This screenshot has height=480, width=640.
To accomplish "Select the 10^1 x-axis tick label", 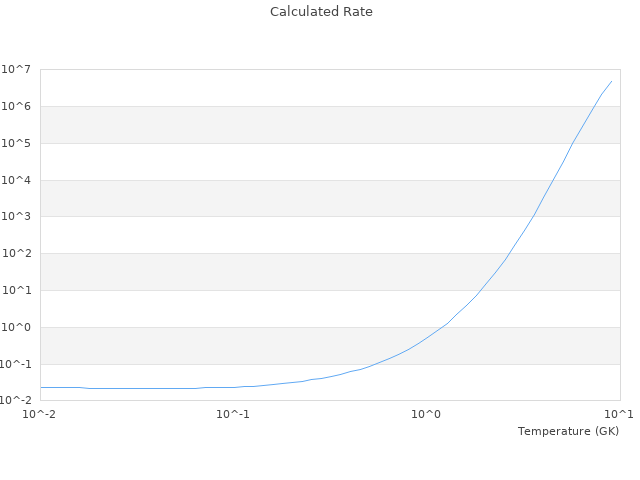I will 620,414.
